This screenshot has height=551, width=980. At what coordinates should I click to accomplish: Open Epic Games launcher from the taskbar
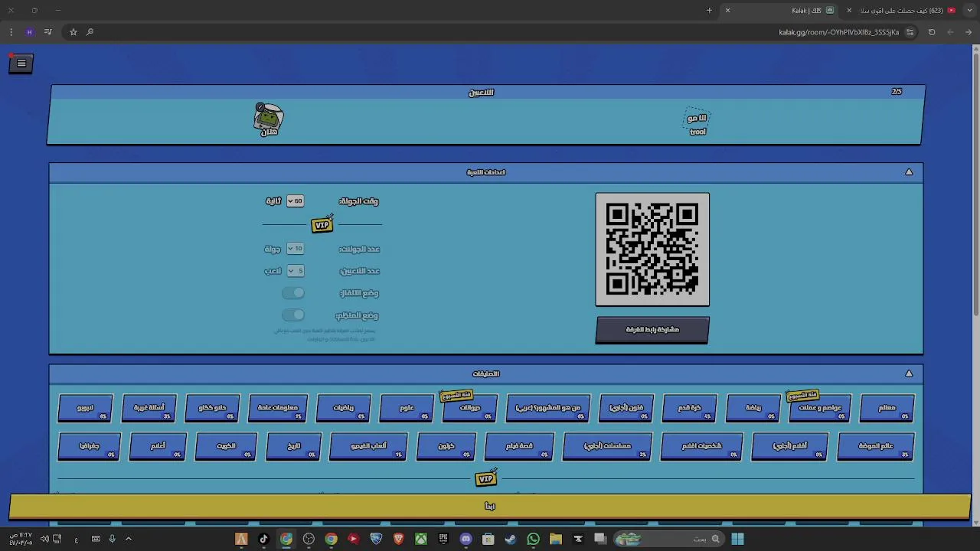(x=443, y=539)
